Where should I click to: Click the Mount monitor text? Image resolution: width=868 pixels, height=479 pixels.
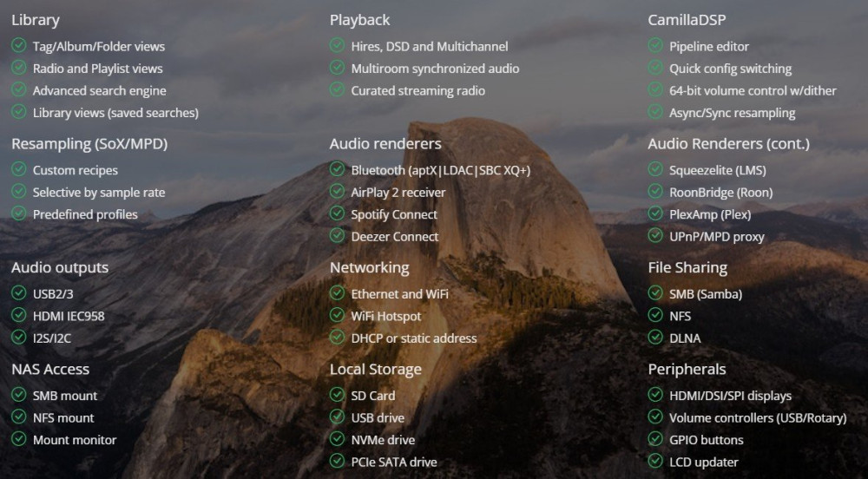pos(75,440)
